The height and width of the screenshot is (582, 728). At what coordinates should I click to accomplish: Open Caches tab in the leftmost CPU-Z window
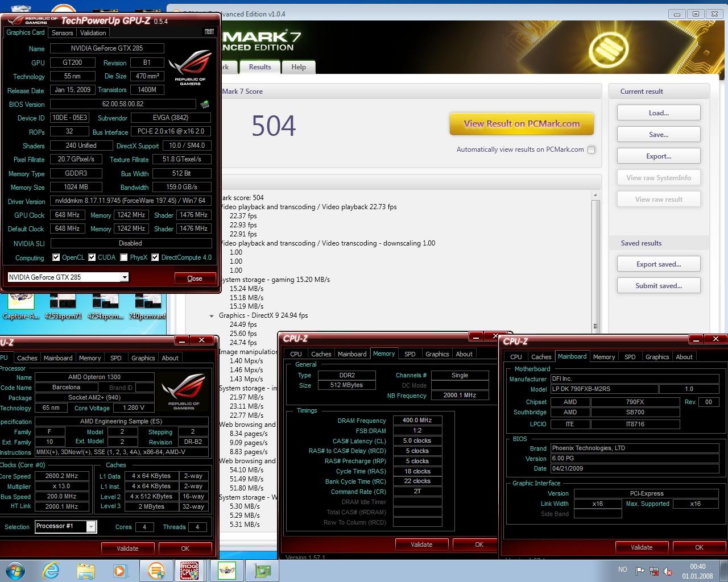point(27,358)
